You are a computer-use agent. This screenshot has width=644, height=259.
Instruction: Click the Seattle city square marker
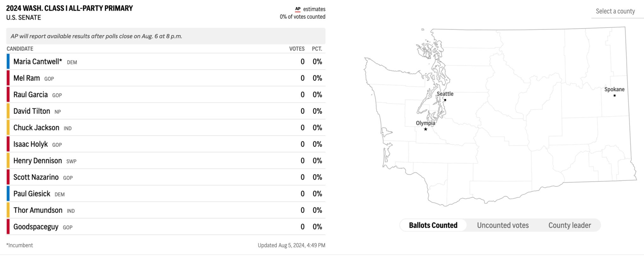[x=445, y=100]
